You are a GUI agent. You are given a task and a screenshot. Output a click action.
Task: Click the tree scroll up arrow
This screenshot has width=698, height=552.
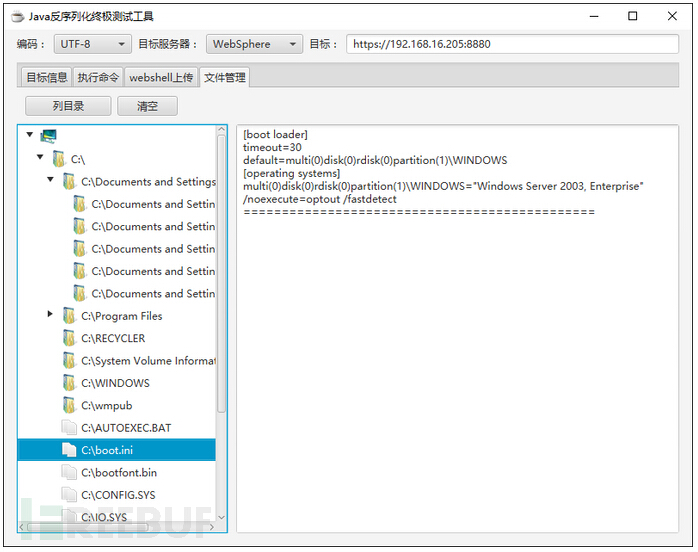(x=221, y=130)
